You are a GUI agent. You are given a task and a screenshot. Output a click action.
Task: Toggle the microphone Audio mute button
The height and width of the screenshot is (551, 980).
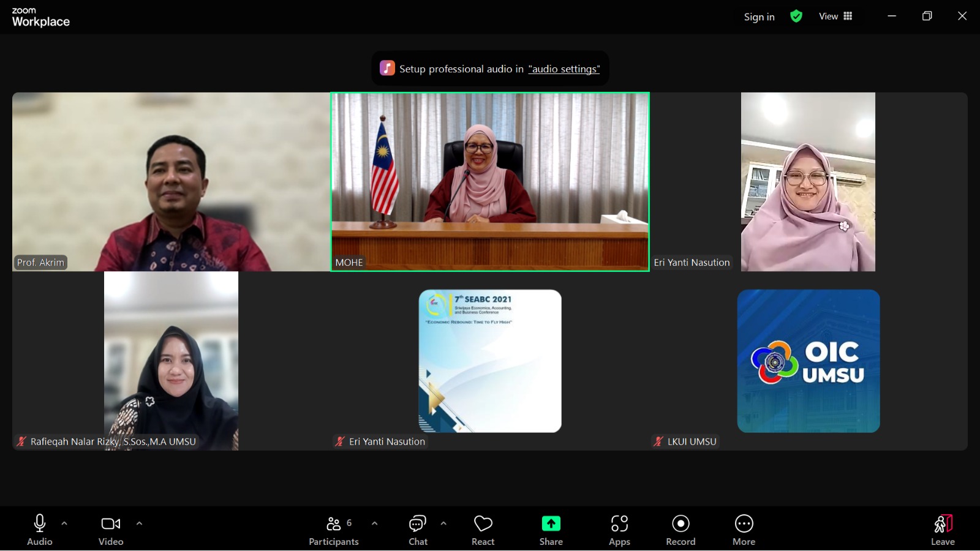(40, 524)
